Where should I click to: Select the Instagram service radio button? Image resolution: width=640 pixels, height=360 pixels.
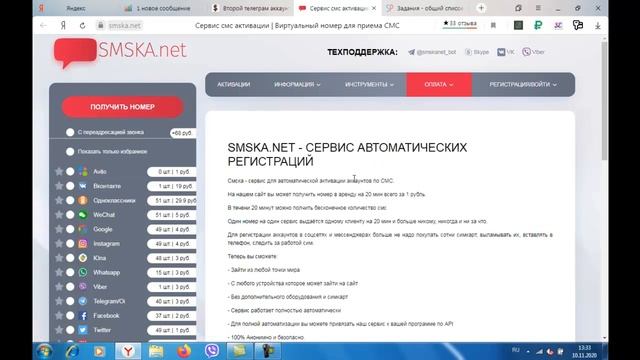(x=70, y=244)
